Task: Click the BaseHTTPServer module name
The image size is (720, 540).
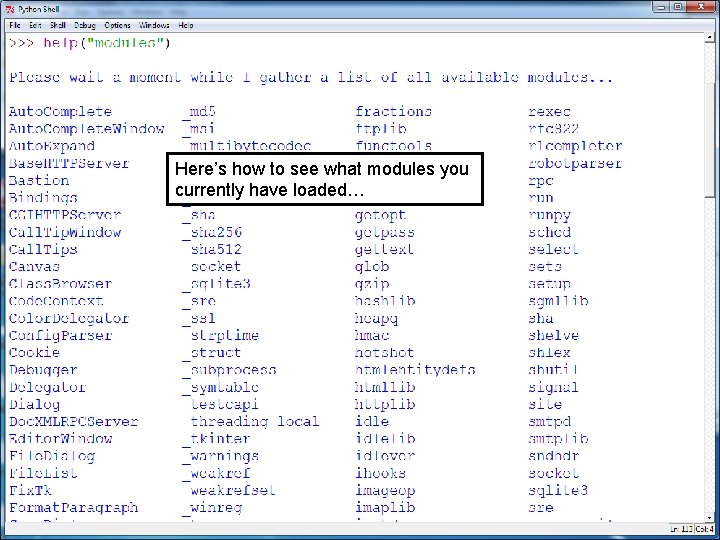Action: pyautogui.click(x=69, y=163)
